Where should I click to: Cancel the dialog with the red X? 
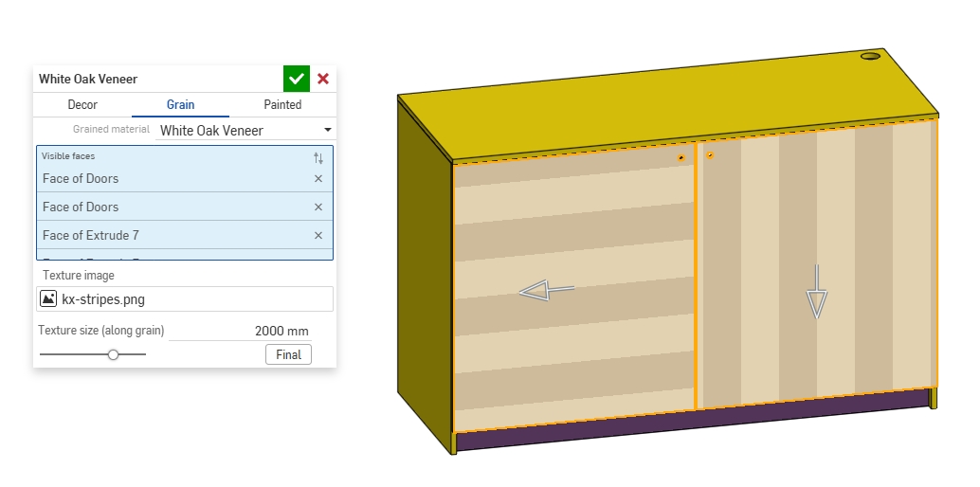coord(323,79)
